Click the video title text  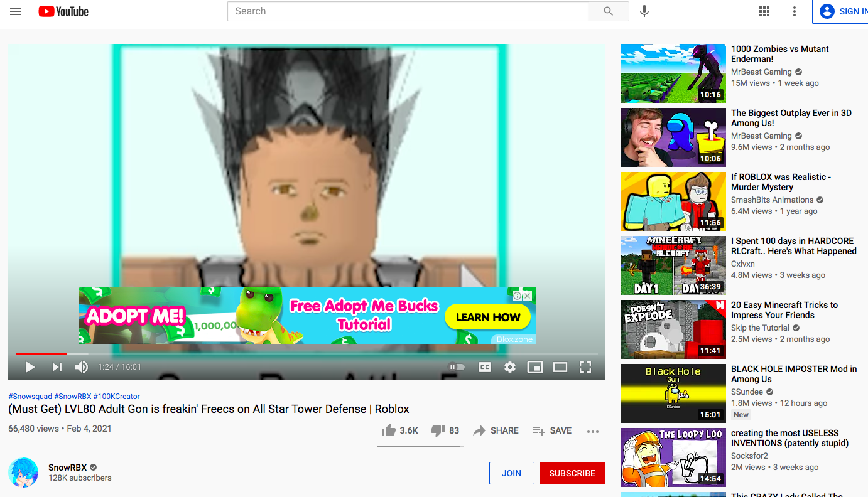tap(209, 409)
